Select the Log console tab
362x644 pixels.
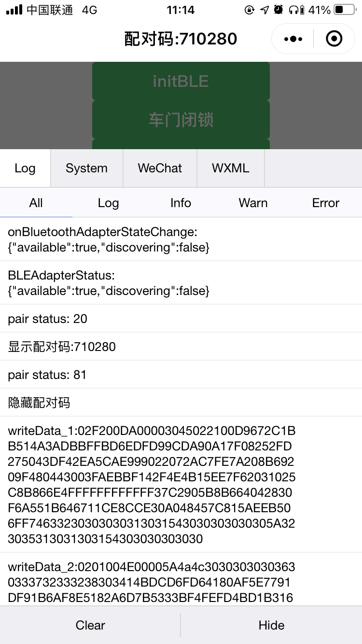tap(25, 168)
